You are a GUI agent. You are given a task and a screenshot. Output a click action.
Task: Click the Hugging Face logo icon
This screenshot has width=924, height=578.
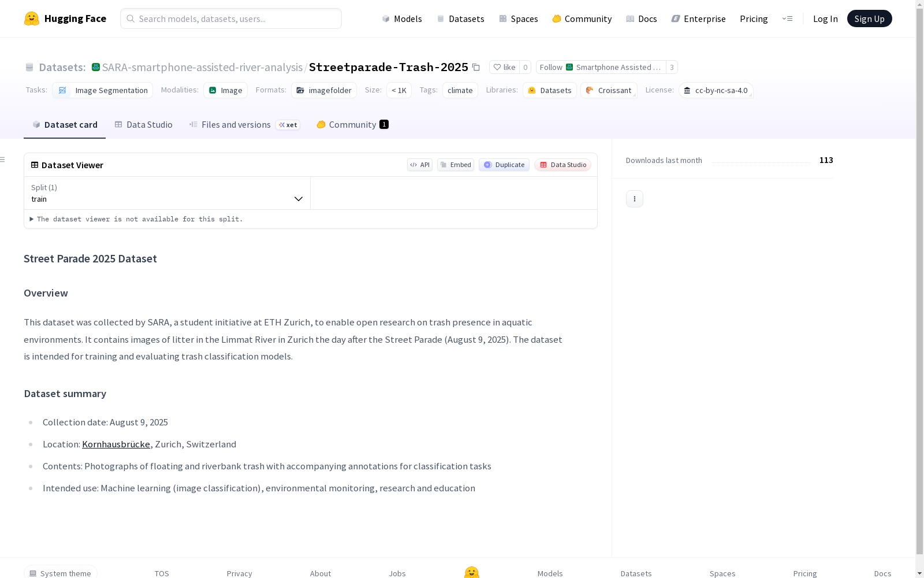click(32, 18)
